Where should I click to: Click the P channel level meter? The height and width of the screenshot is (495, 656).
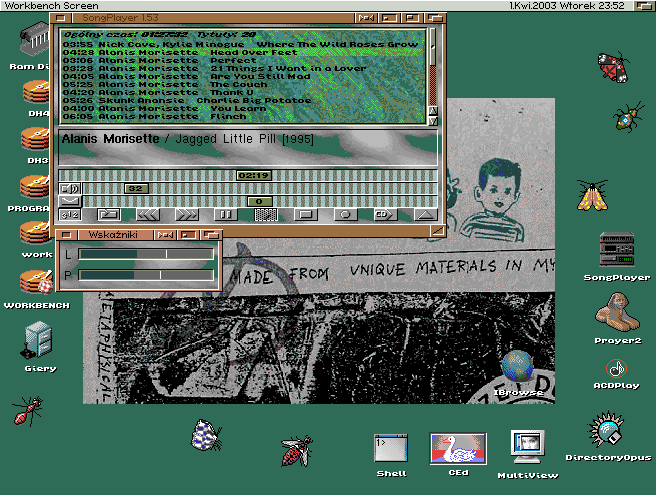pyautogui.click(x=146, y=275)
